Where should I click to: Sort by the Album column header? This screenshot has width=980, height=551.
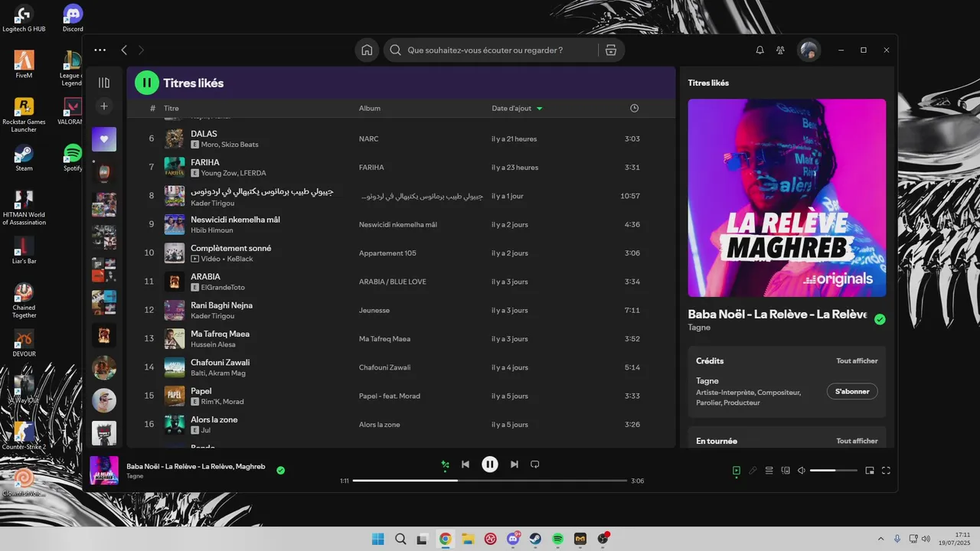tap(370, 109)
